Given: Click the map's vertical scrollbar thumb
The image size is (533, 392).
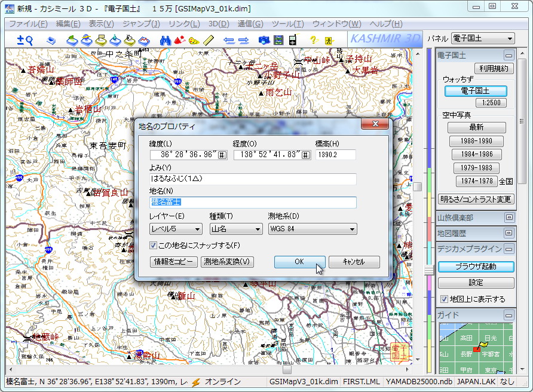Looking at the screenshot, I should 418,186.
